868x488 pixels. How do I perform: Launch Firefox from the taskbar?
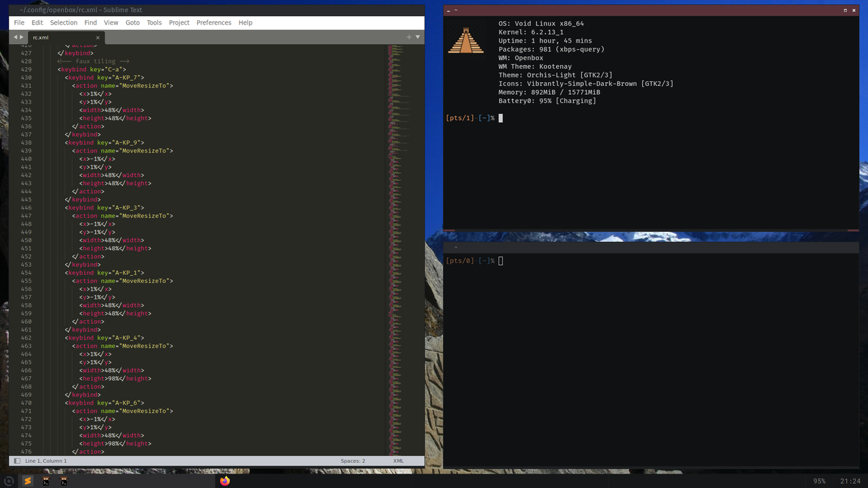click(x=225, y=481)
